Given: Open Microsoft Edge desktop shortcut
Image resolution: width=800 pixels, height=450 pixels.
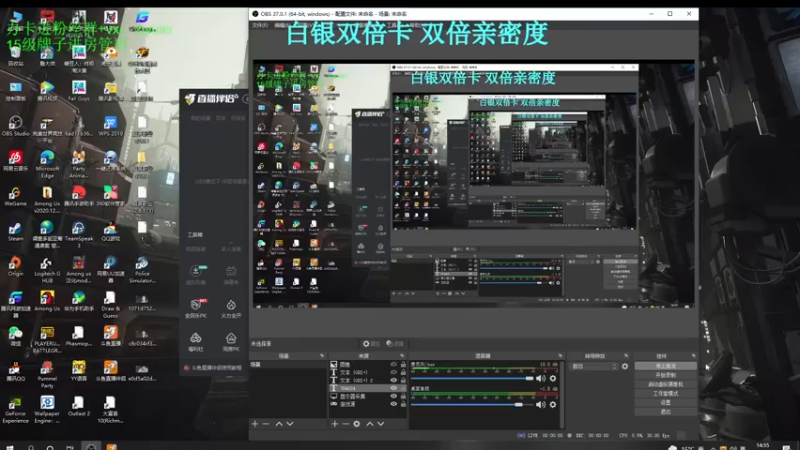Looking at the screenshot, I should pos(47,164).
